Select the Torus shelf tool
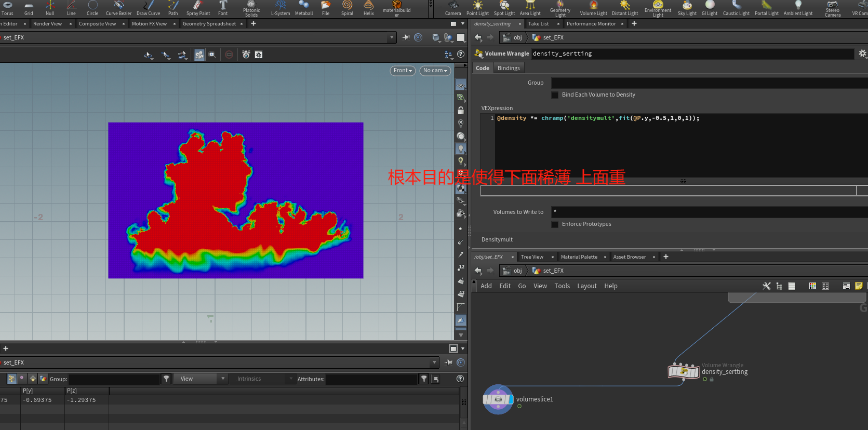868x430 pixels. (7, 8)
